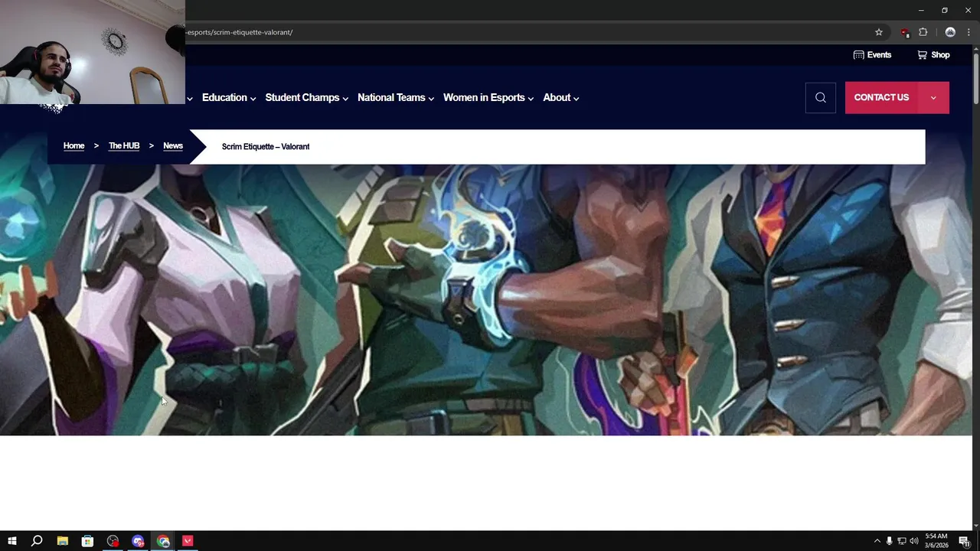The width and height of the screenshot is (980, 551).
Task: Expand the Contact Us chevron dropdown
Action: click(933, 98)
